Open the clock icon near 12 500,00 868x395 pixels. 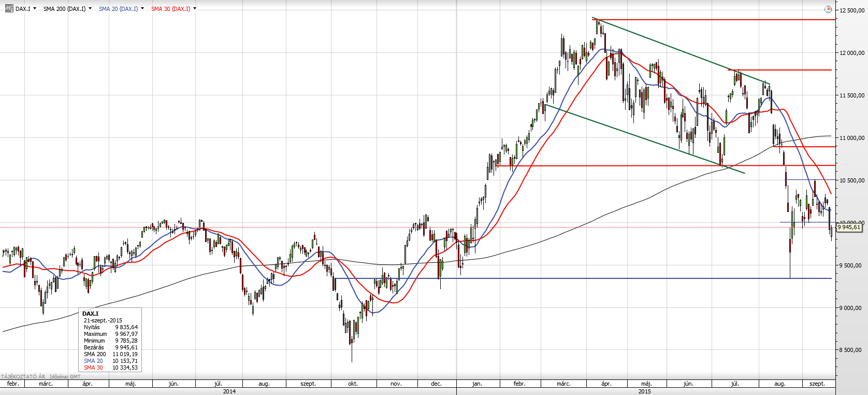(x=828, y=9)
